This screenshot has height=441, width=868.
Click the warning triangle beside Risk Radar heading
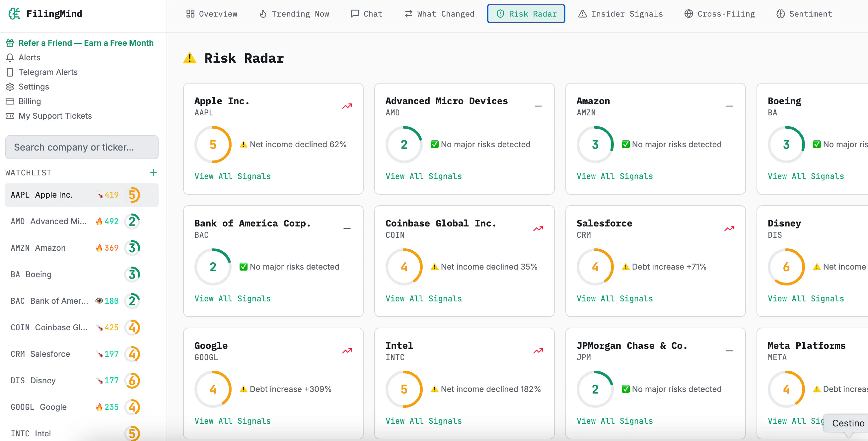[190, 58]
